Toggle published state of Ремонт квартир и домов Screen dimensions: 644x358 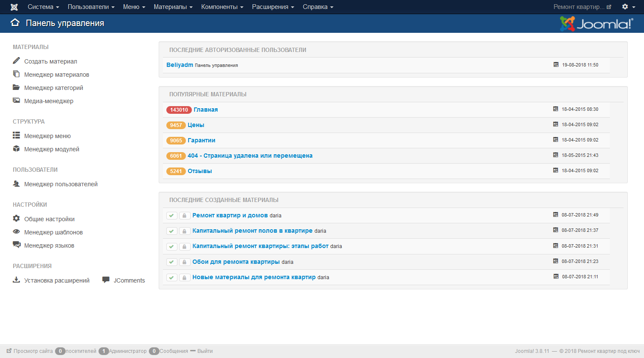(x=171, y=216)
